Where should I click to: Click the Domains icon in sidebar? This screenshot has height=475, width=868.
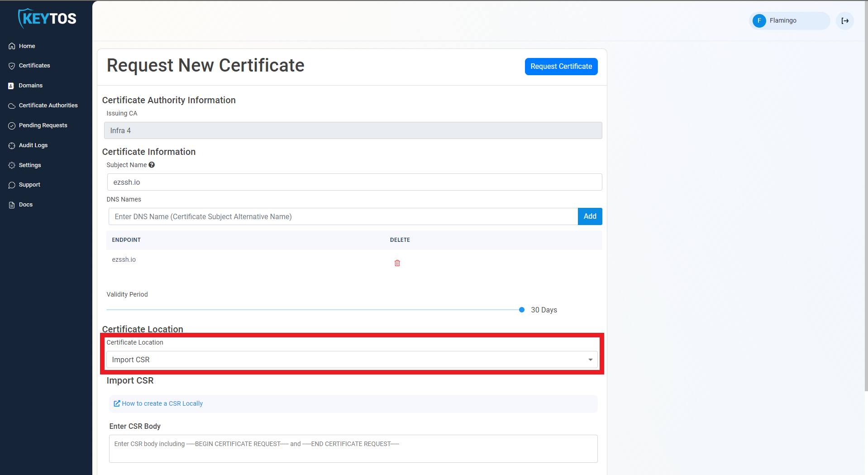click(x=11, y=86)
